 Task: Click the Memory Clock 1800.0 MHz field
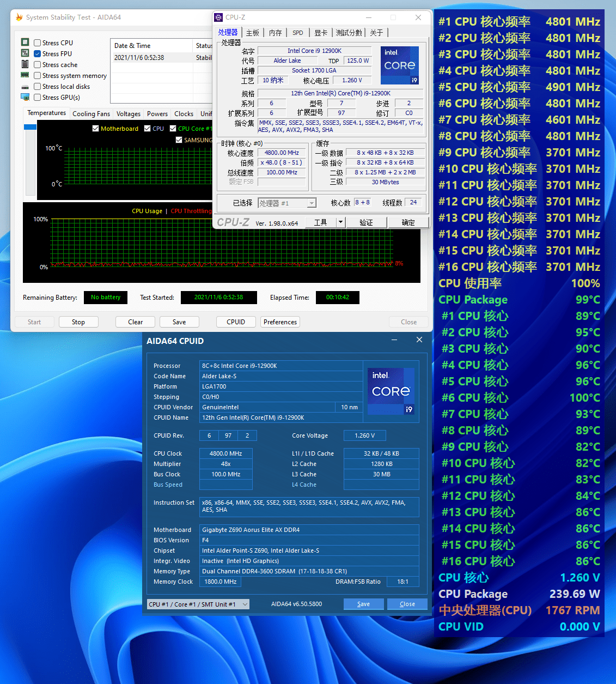coord(221,582)
